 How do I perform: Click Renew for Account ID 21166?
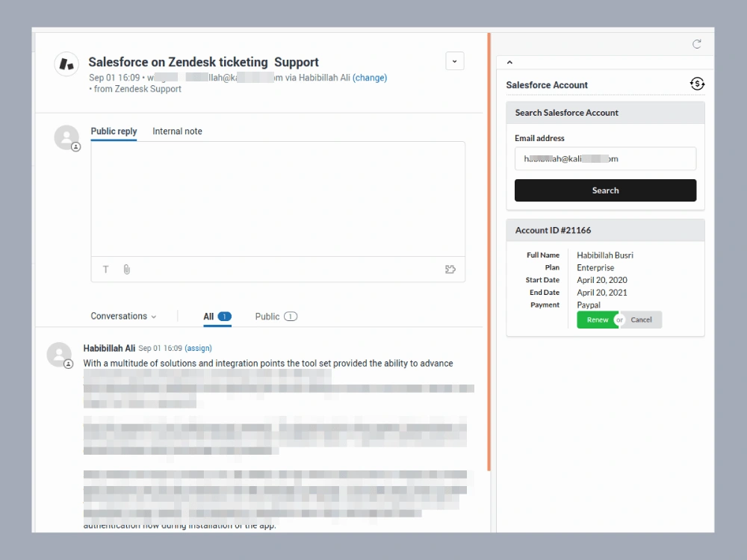click(x=597, y=320)
